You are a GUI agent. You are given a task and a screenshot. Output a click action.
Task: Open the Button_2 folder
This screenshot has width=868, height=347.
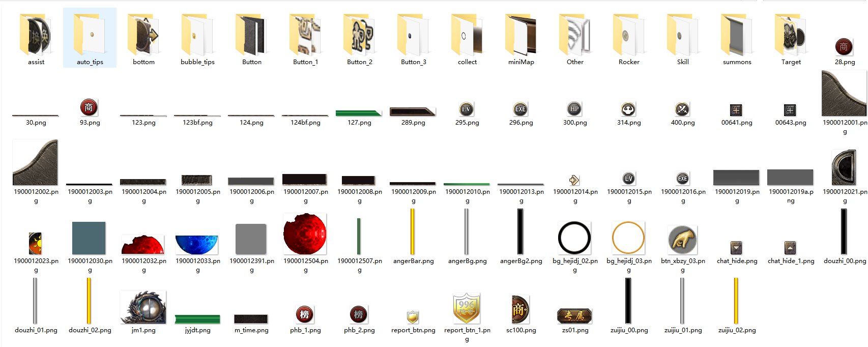[x=359, y=35]
